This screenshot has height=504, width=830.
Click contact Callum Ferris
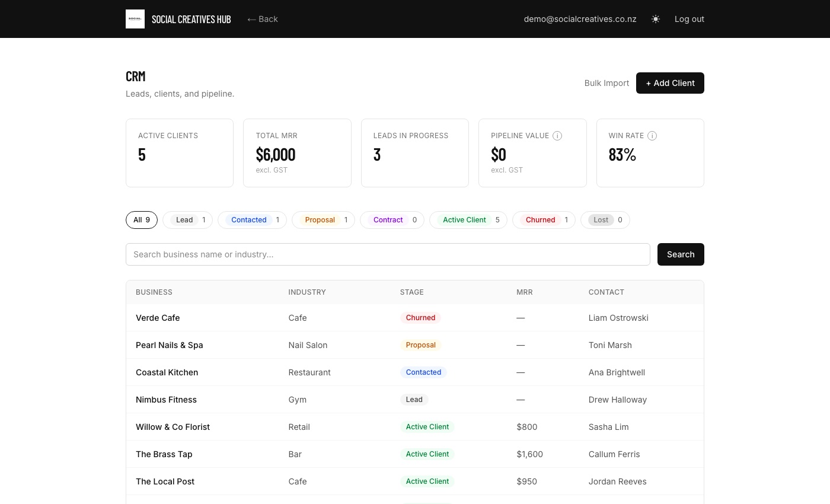pyautogui.click(x=614, y=454)
